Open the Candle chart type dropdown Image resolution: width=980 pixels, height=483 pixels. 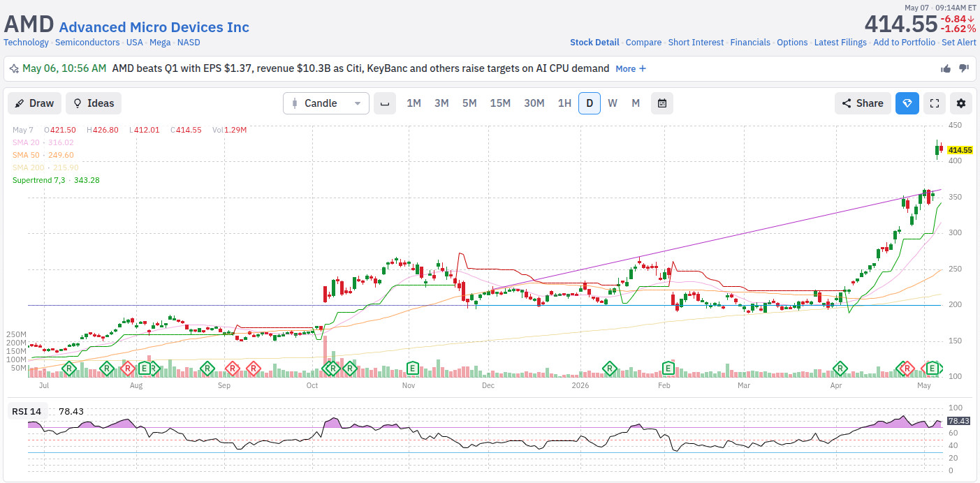point(326,103)
